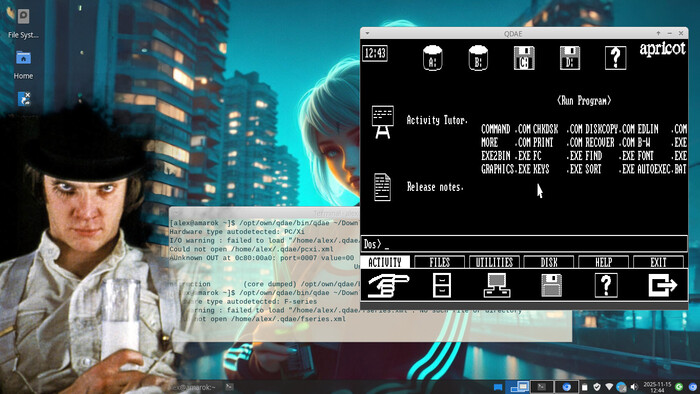Click the Activity Tutor label

tap(437, 120)
